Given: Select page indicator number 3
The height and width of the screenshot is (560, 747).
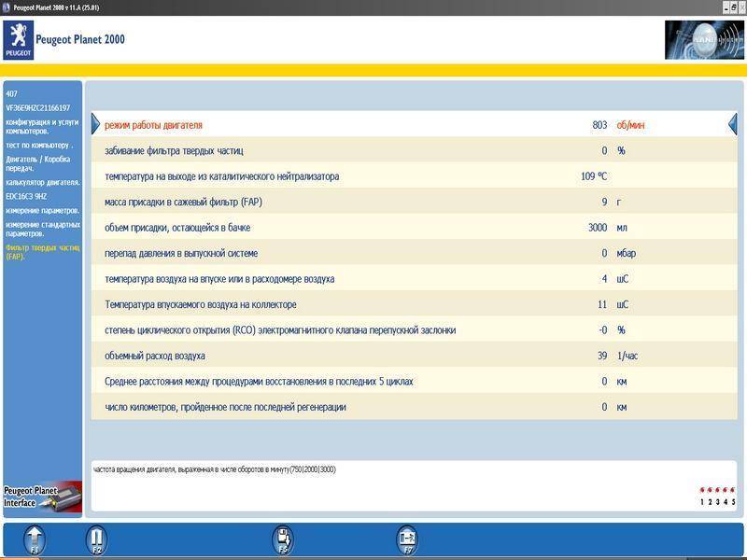Looking at the screenshot, I should (x=718, y=502).
